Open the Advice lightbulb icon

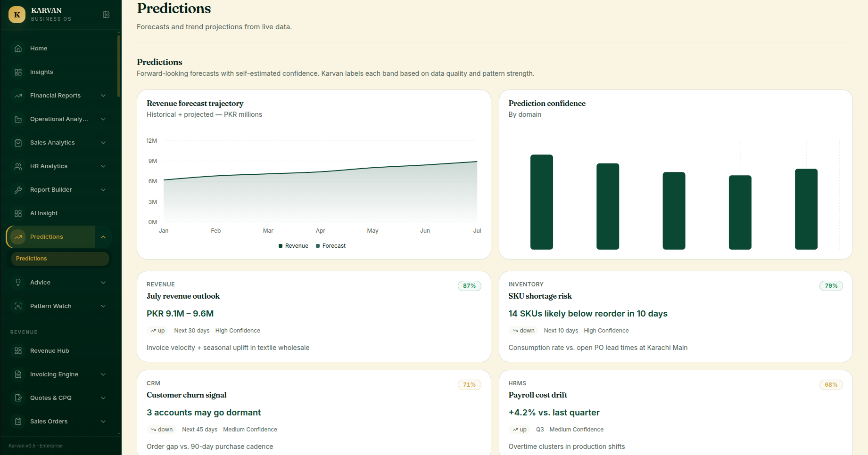(x=18, y=283)
